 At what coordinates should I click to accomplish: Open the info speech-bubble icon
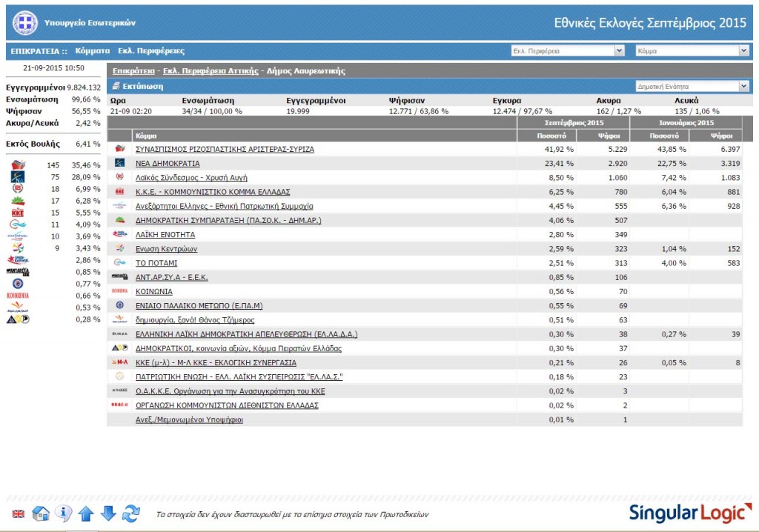point(64,513)
